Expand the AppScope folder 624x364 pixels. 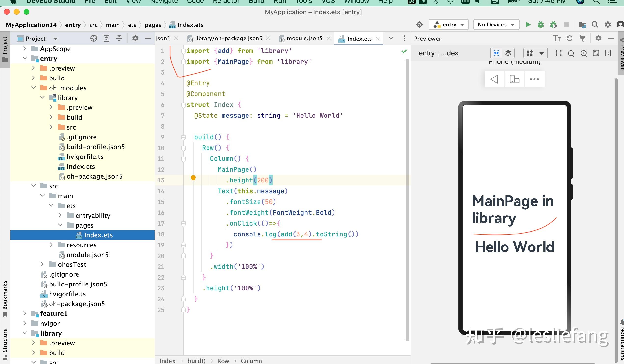[25, 49]
